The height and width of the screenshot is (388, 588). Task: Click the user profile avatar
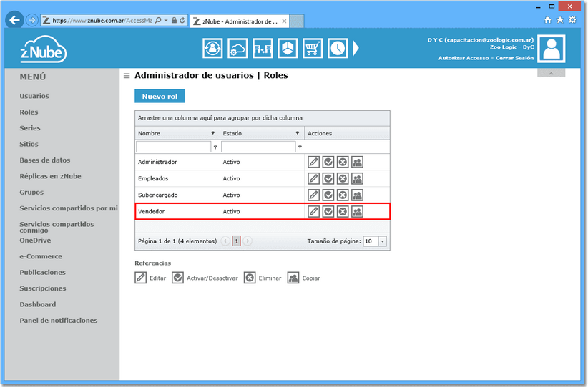(552, 49)
